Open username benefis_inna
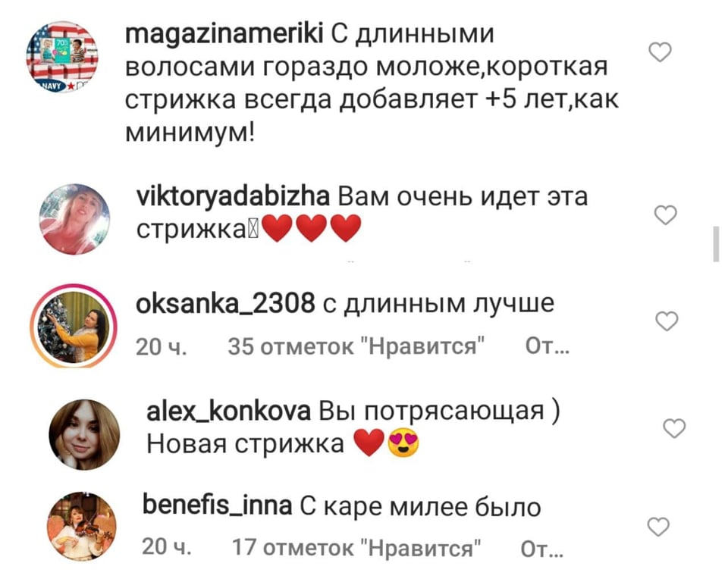This screenshot has height=582, width=728. (218, 505)
